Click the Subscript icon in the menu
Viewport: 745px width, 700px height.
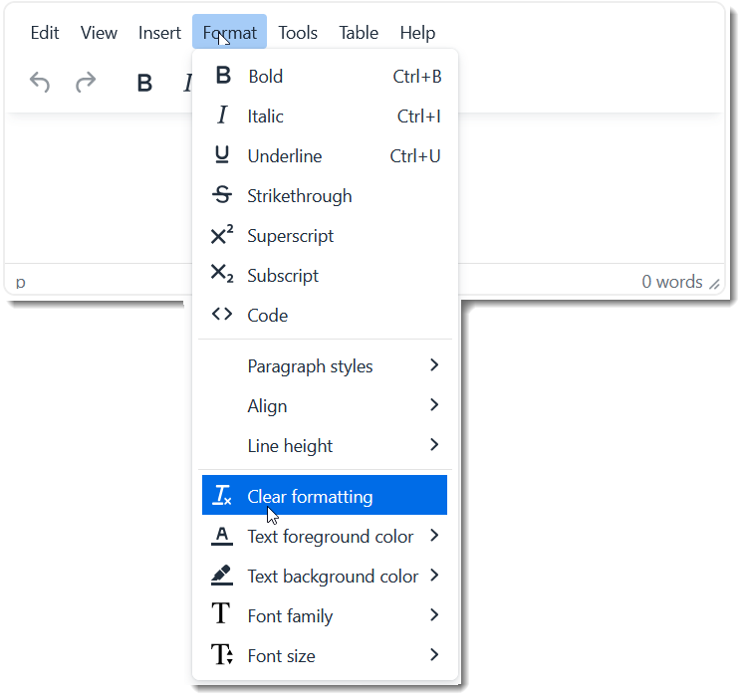(x=222, y=274)
